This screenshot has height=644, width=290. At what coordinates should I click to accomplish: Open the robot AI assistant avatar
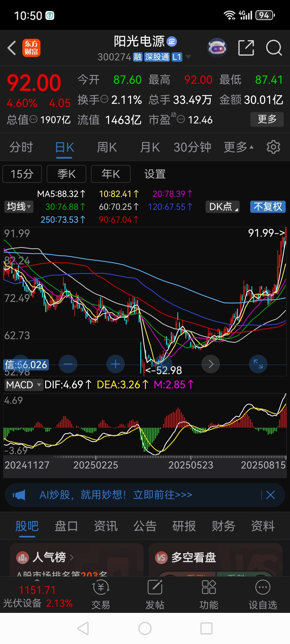[217, 48]
